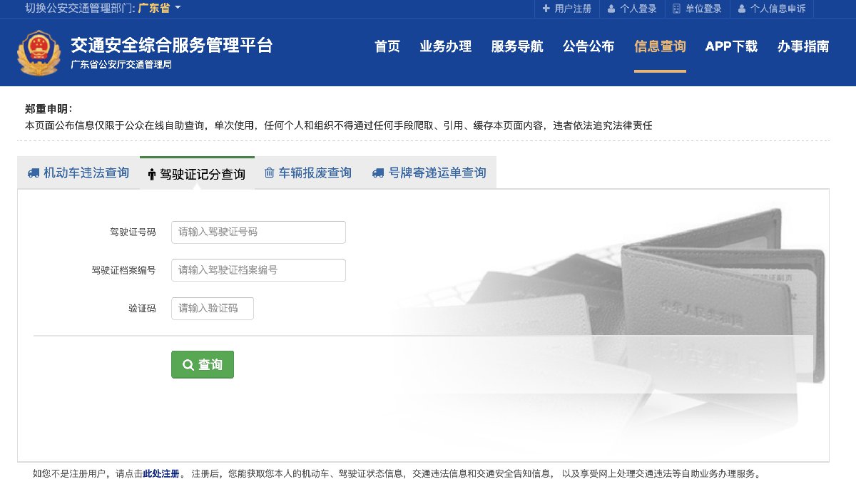Click the 此处注册 registration link

[x=161, y=473]
